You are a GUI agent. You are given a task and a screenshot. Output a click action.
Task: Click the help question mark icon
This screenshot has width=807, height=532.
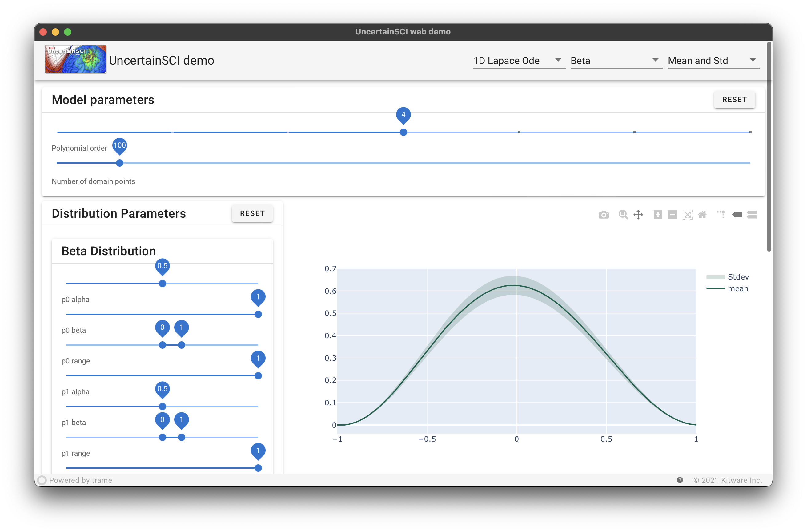[x=679, y=480]
